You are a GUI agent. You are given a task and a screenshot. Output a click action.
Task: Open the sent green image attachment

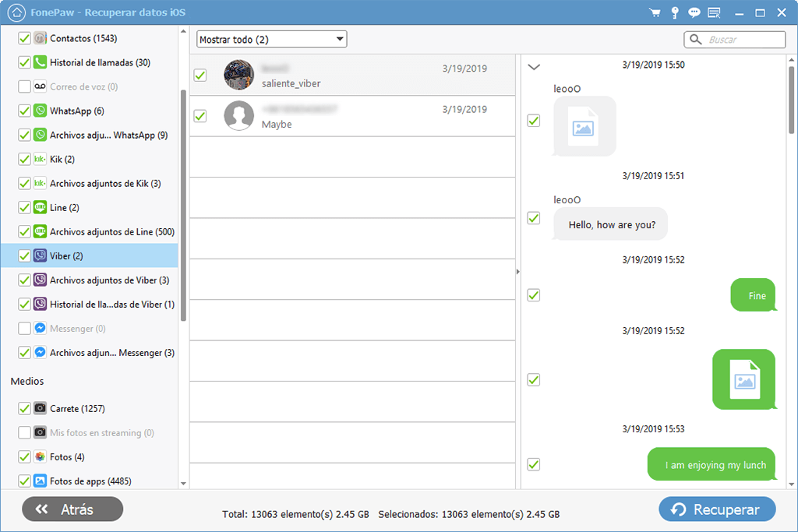pyautogui.click(x=744, y=379)
